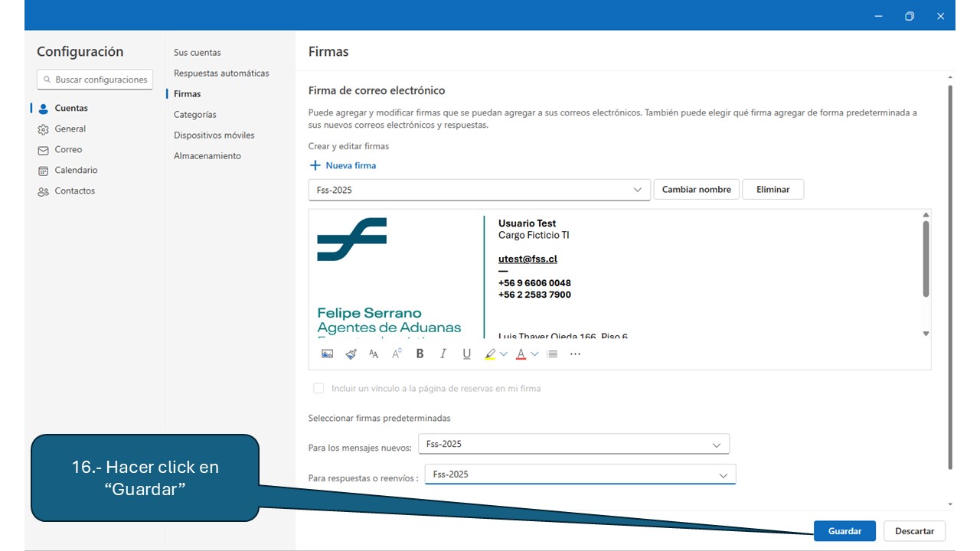The image size is (980, 551).
Task: Select Respuestas automáticas submenu
Action: point(221,73)
